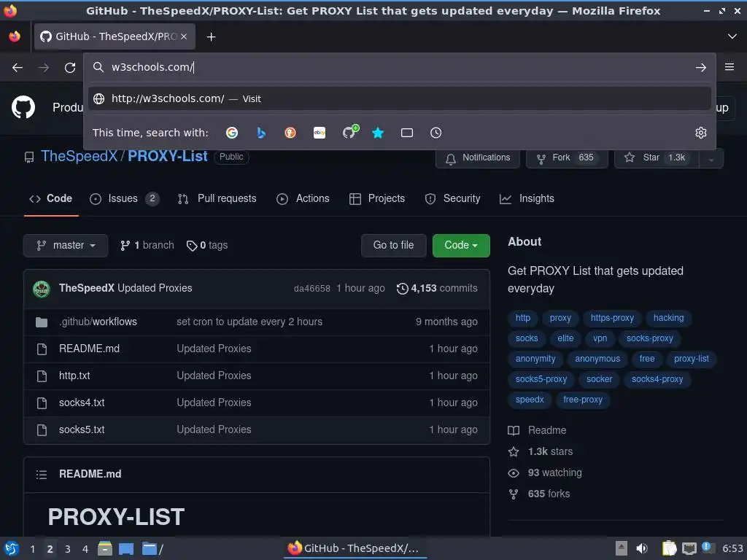Switch to workspace 3 in taskbar
The height and width of the screenshot is (560, 747).
click(68, 550)
